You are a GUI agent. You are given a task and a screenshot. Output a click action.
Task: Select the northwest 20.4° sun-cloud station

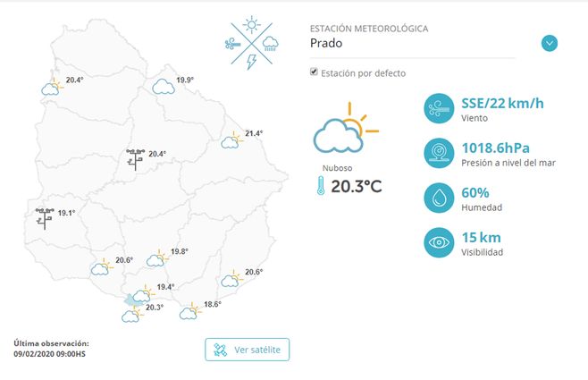point(53,86)
